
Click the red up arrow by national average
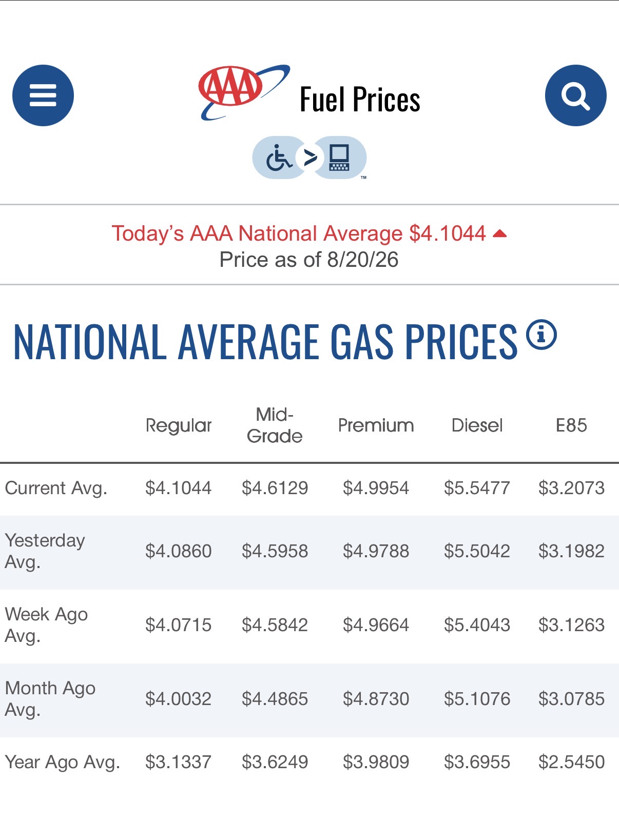click(499, 234)
